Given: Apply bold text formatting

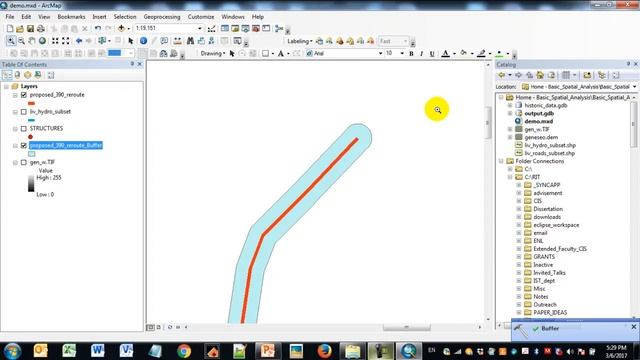Looking at the screenshot, I should tap(411, 53).
